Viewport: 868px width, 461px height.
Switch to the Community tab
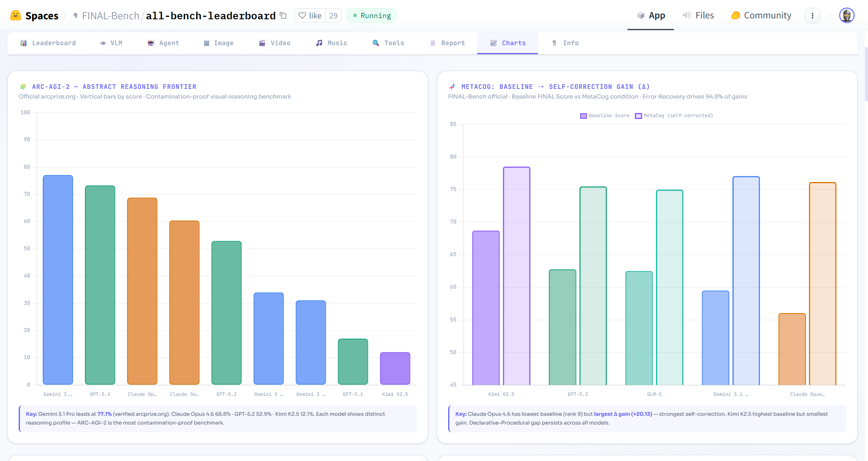761,15
